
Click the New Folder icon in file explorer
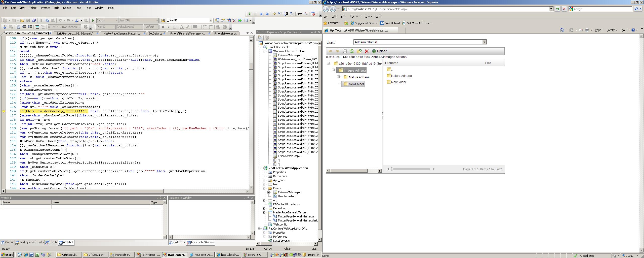(x=359, y=51)
